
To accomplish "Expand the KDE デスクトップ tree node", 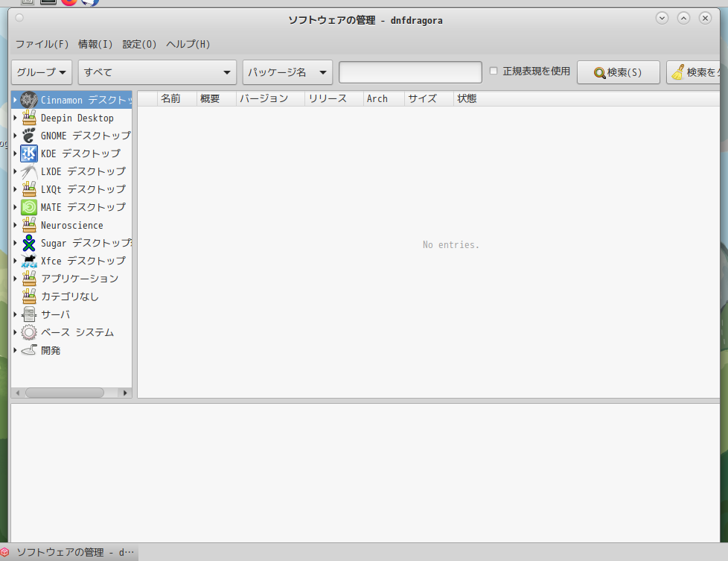I will coord(16,153).
